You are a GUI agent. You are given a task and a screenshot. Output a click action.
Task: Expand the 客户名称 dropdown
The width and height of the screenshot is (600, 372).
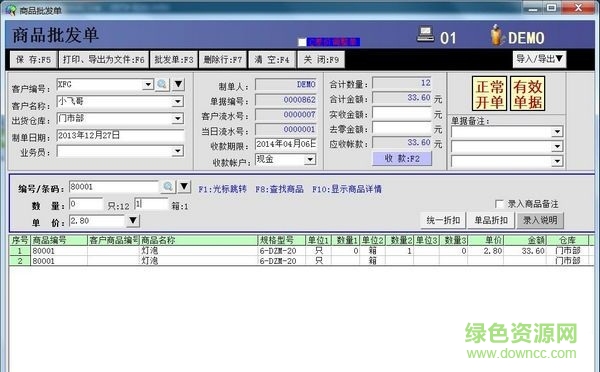pyautogui.click(x=178, y=101)
